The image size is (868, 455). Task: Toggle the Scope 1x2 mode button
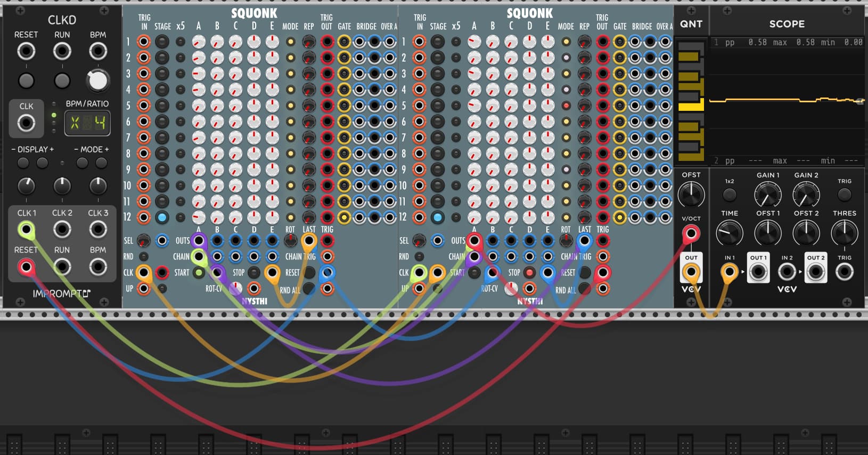tap(730, 195)
